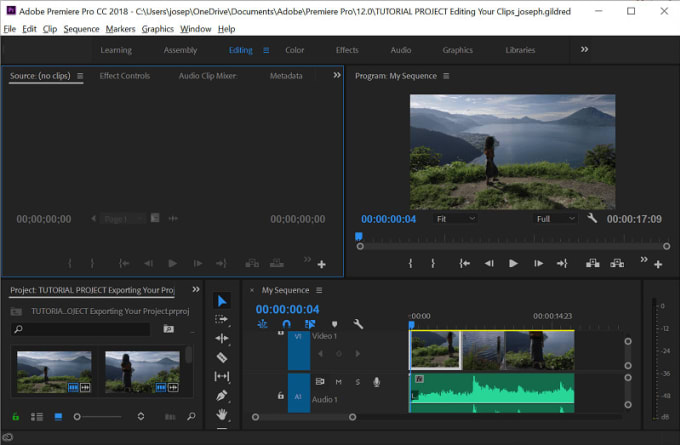Switch Project panel to list view
This screenshot has height=445, width=680.
(x=37, y=417)
